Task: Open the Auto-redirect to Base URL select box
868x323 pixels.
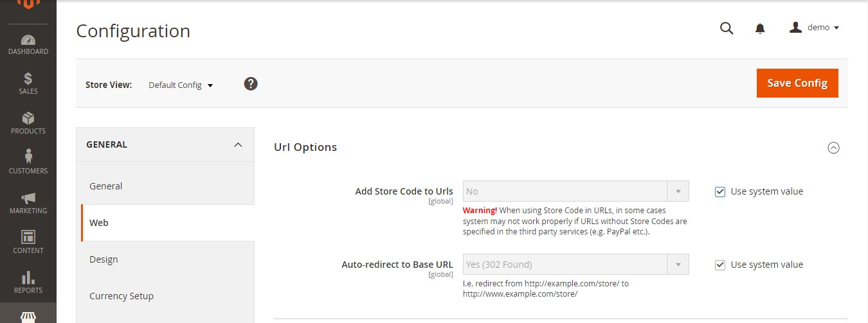Action: 575,265
